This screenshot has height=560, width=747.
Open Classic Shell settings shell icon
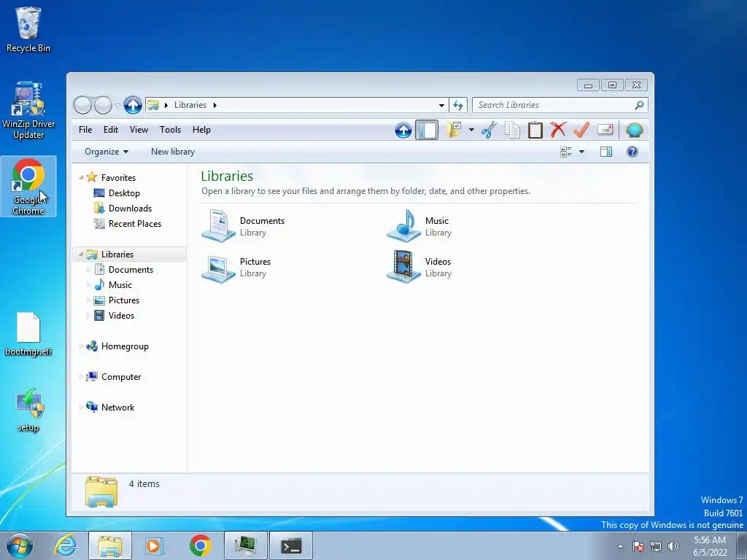634,130
